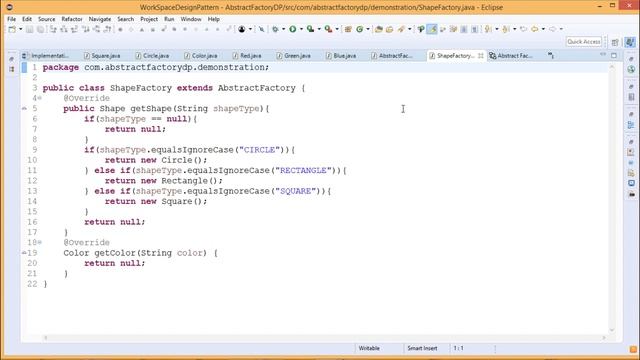Switch to the Blue.java tab
The height and width of the screenshot is (360, 640).
pyautogui.click(x=341, y=56)
